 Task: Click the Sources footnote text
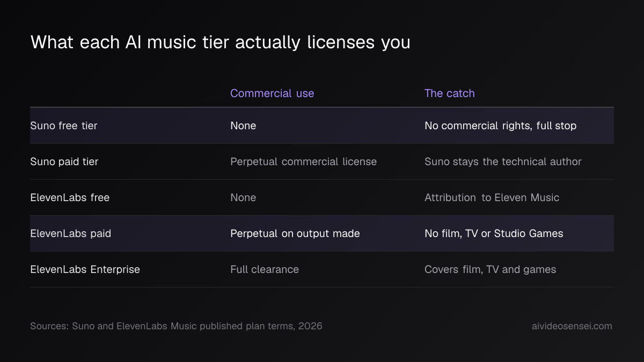177,326
